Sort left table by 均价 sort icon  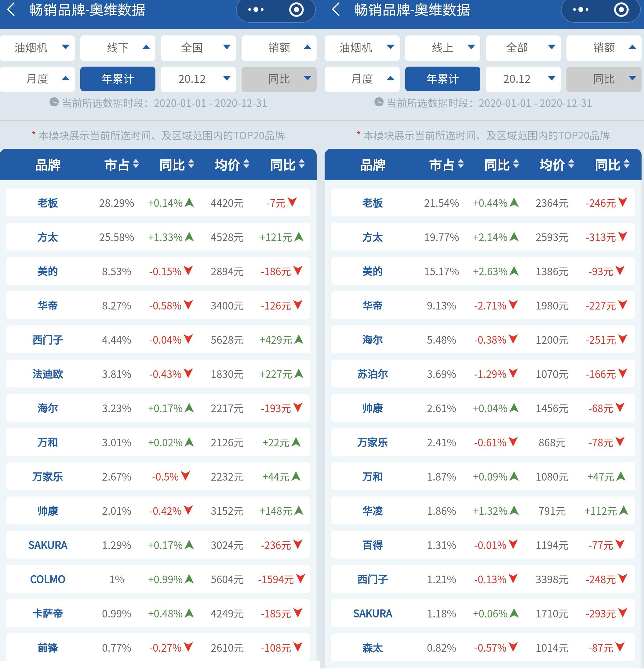tap(246, 164)
